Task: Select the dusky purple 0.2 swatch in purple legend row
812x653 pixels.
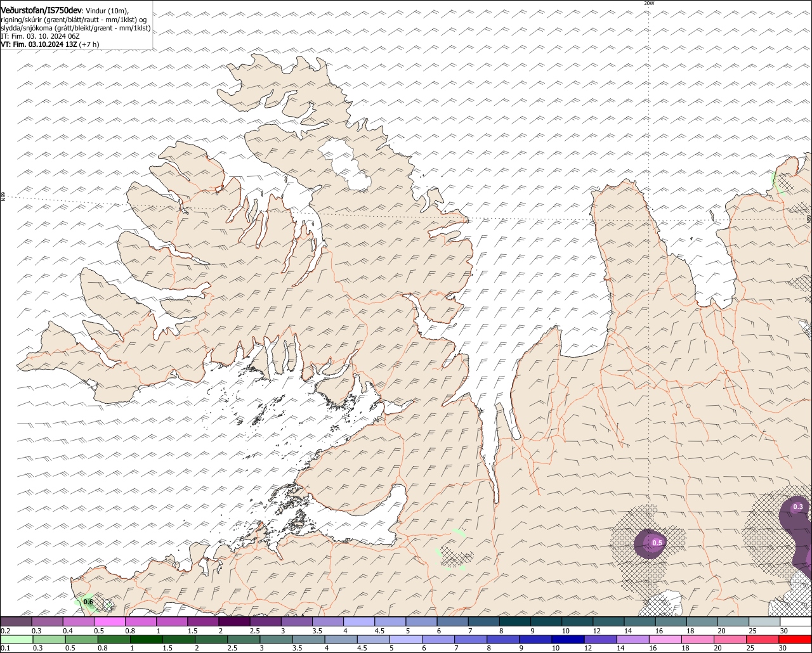Action: pyautogui.click(x=16, y=622)
